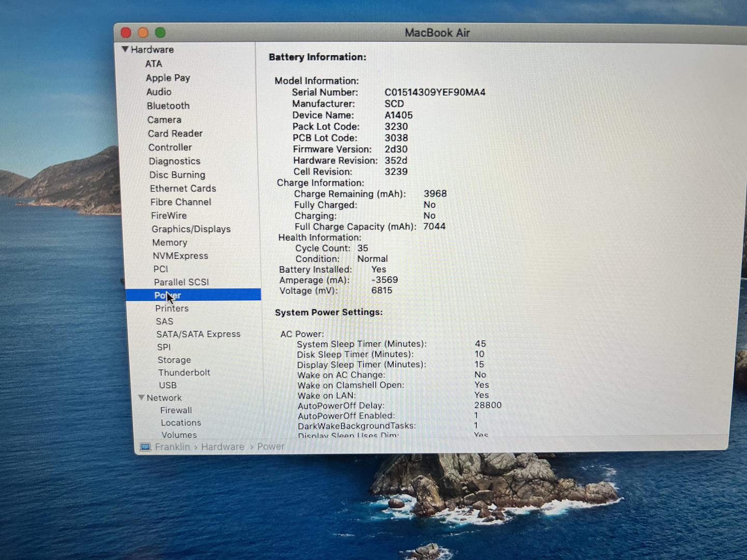Select Apple Pay in the sidebar

tap(168, 78)
